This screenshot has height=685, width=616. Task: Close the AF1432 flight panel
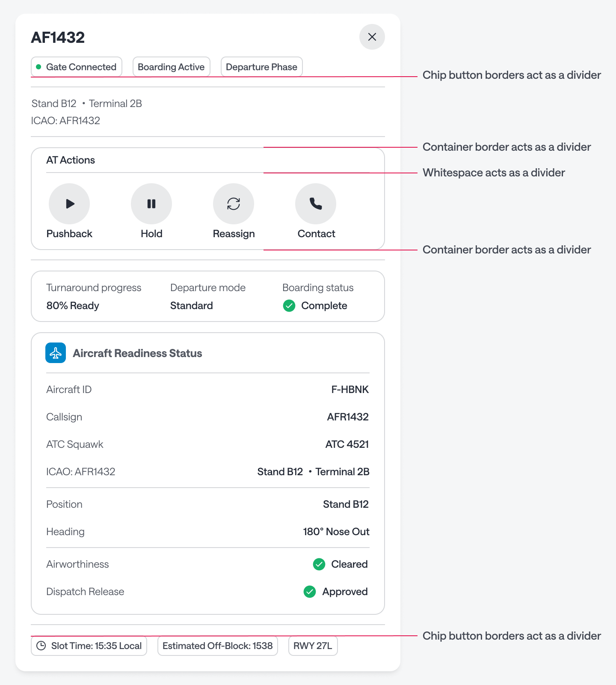tap(372, 37)
